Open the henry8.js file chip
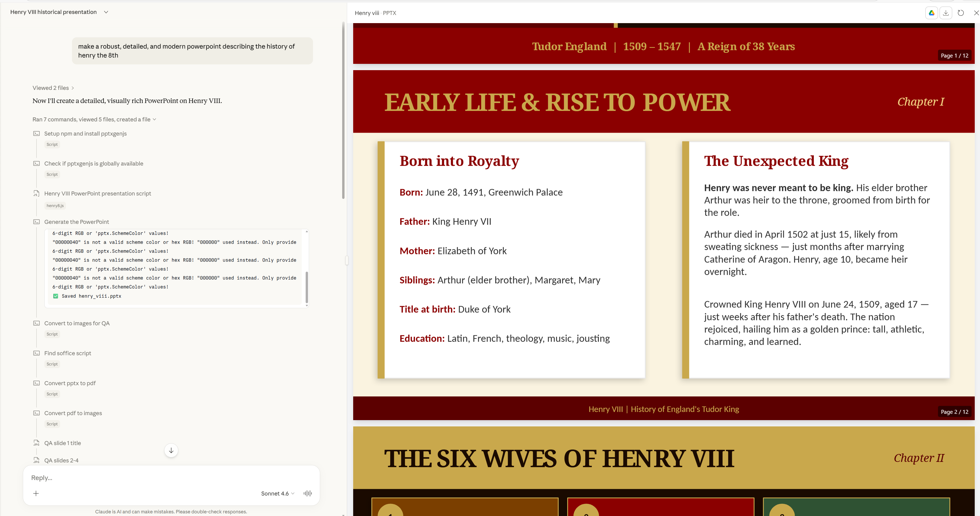Viewport: 980px width, 516px height. click(55, 205)
